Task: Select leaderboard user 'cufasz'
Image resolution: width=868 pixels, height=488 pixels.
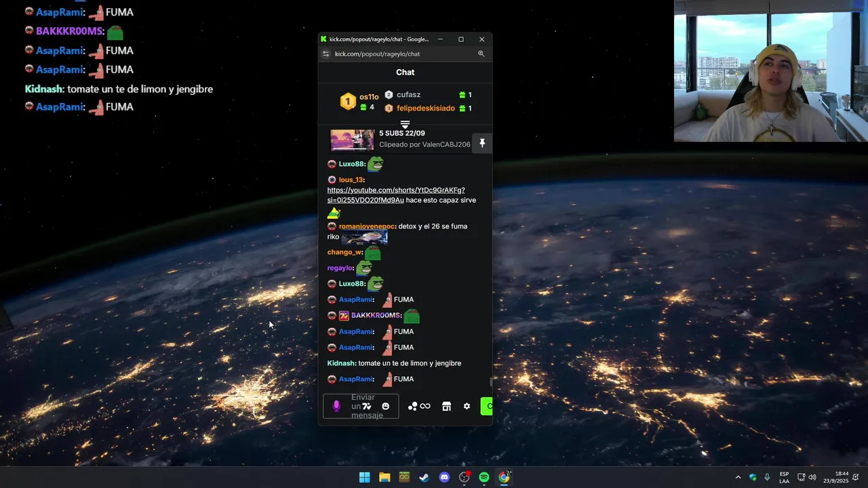Action: 408,95
